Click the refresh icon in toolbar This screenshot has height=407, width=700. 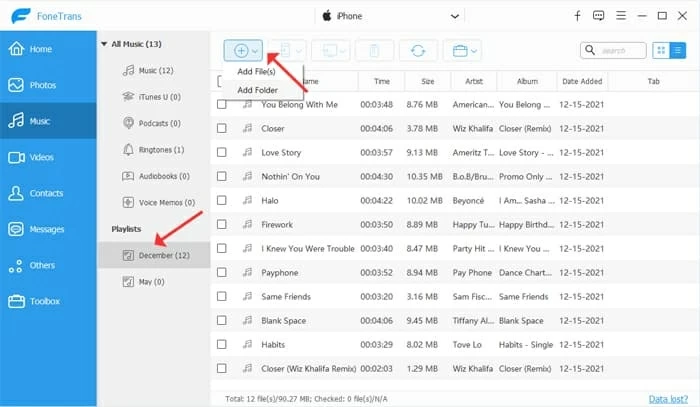418,51
